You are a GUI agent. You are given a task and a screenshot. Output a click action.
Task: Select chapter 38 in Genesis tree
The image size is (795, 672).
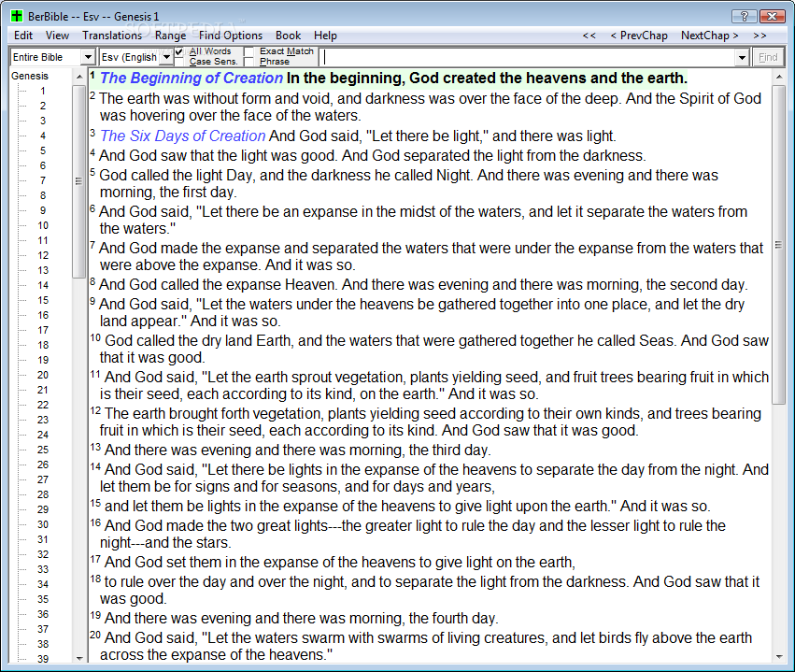43,644
